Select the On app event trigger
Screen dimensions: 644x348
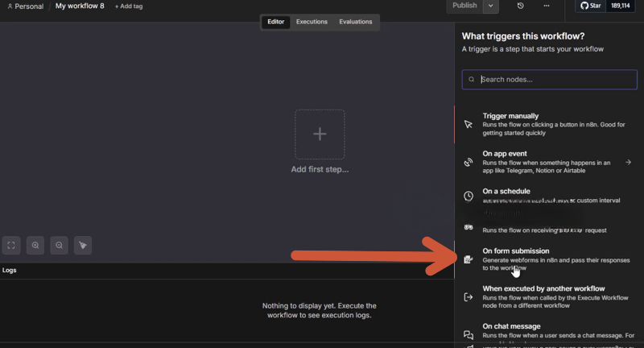click(x=550, y=162)
